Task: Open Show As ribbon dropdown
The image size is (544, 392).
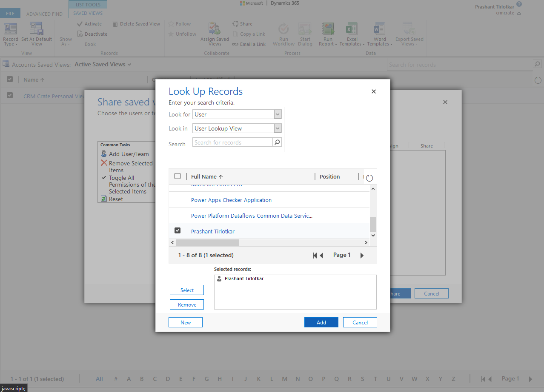Action: [x=66, y=41]
